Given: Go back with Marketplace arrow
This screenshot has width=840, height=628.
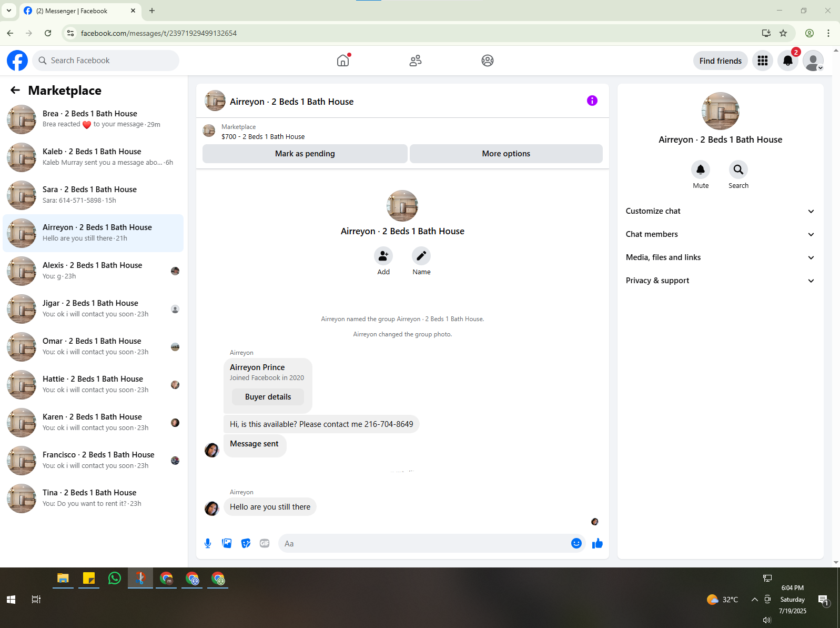Looking at the screenshot, I should pyautogui.click(x=15, y=90).
